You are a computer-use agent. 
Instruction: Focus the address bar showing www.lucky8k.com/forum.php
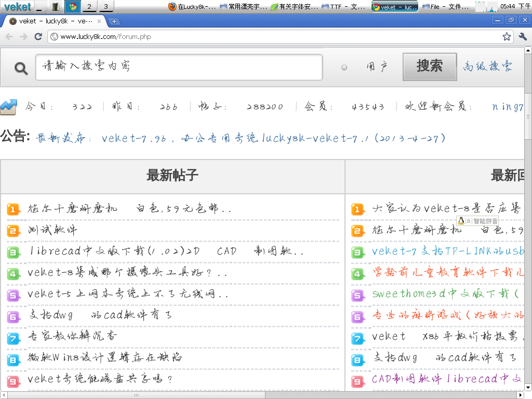(x=280, y=37)
